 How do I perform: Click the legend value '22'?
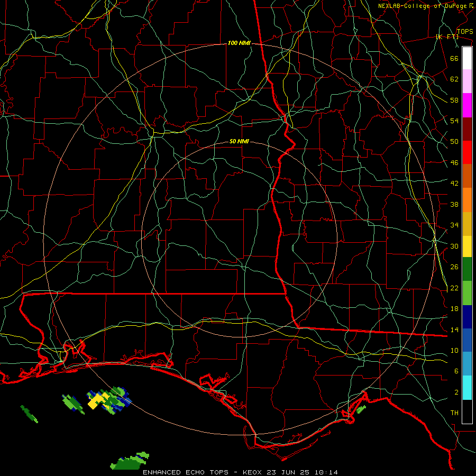tap(454, 288)
